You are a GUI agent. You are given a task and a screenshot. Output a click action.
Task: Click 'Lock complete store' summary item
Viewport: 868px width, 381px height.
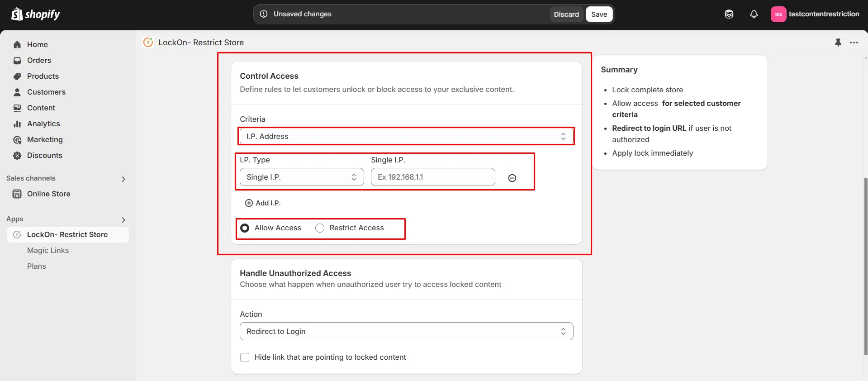tap(648, 90)
